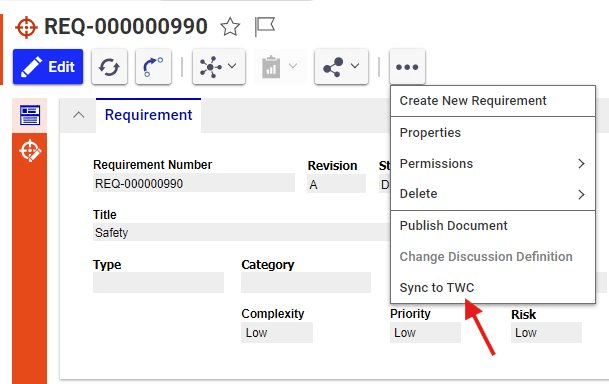Image resolution: width=609 pixels, height=384 pixels.
Task: Click the three-dots more actions button
Action: tap(407, 67)
